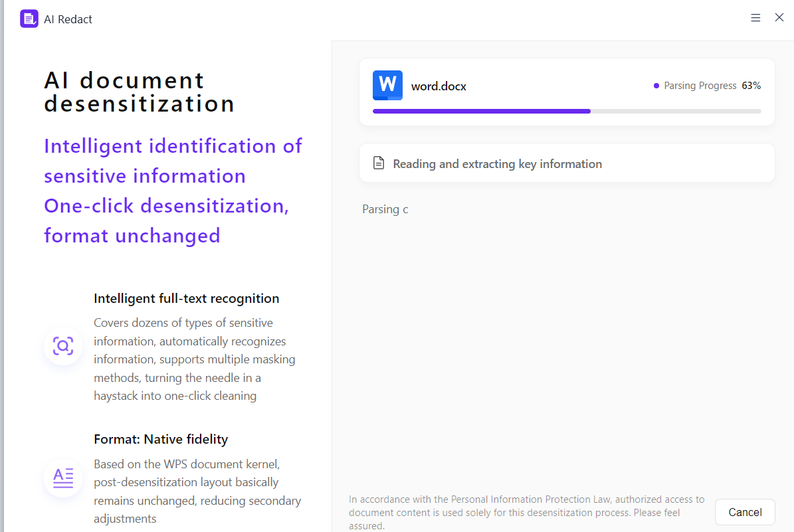The image size is (794, 532).
Task: Click the Personal Information Protection Law notice
Action: click(527, 512)
